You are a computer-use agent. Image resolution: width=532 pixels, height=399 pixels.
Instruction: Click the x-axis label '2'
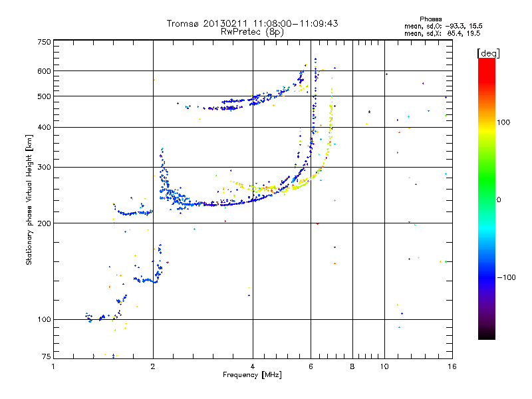coord(153,366)
